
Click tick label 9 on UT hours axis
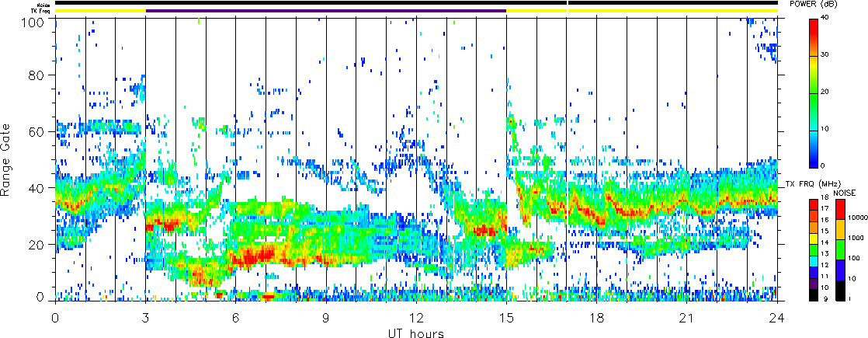(326, 318)
